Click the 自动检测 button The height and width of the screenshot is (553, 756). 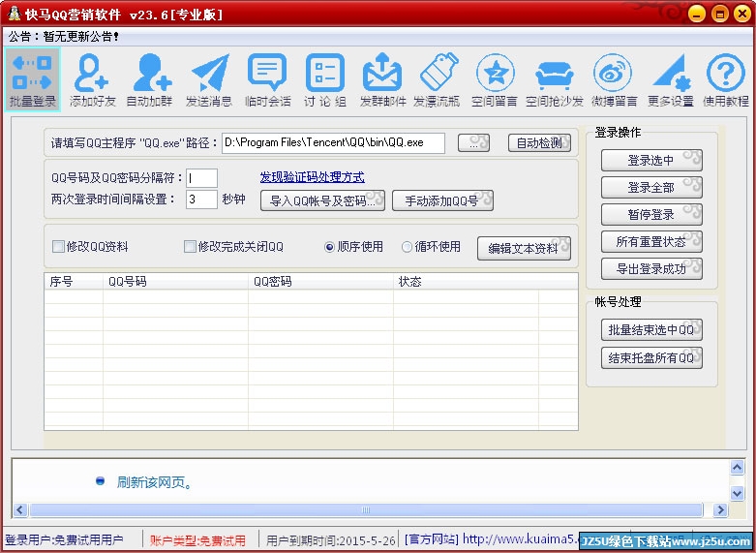539,142
